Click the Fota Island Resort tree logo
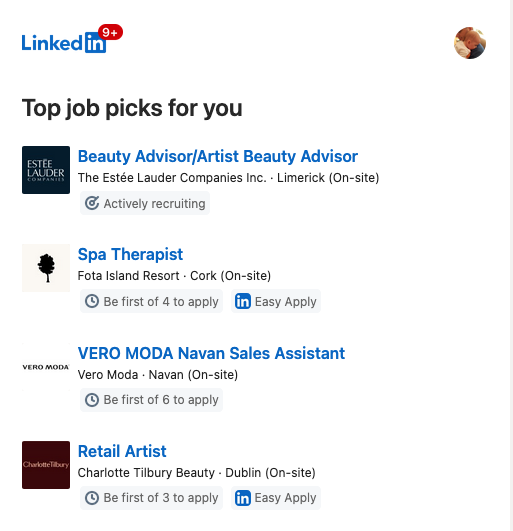Screen dimensions: 513x531 pos(46,268)
